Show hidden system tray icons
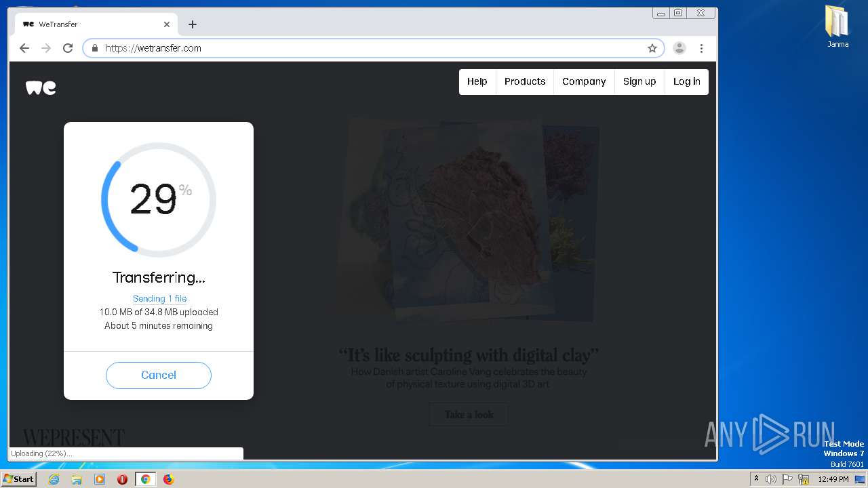Image resolution: width=868 pixels, height=488 pixels. 756,479
